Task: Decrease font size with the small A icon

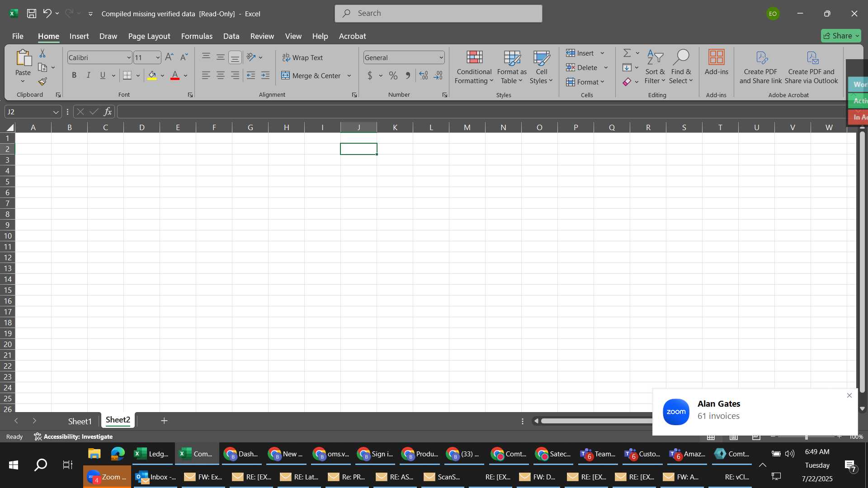Action: pos(184,57)
